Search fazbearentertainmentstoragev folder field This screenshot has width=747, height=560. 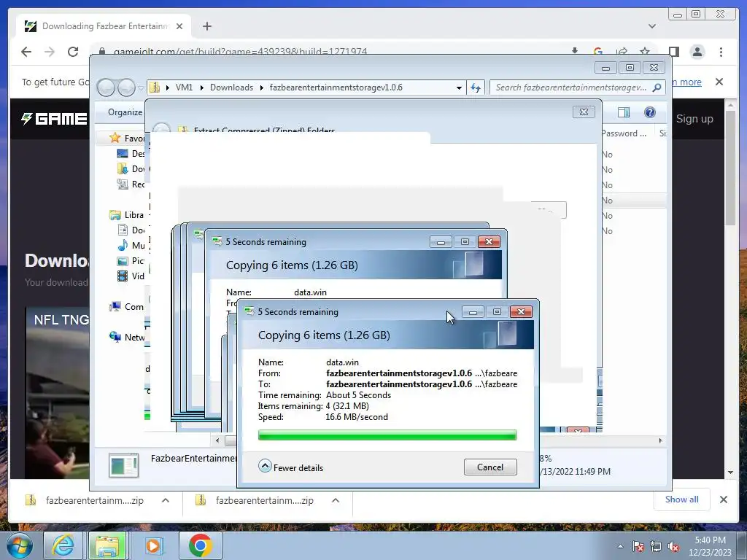point(570,87)
